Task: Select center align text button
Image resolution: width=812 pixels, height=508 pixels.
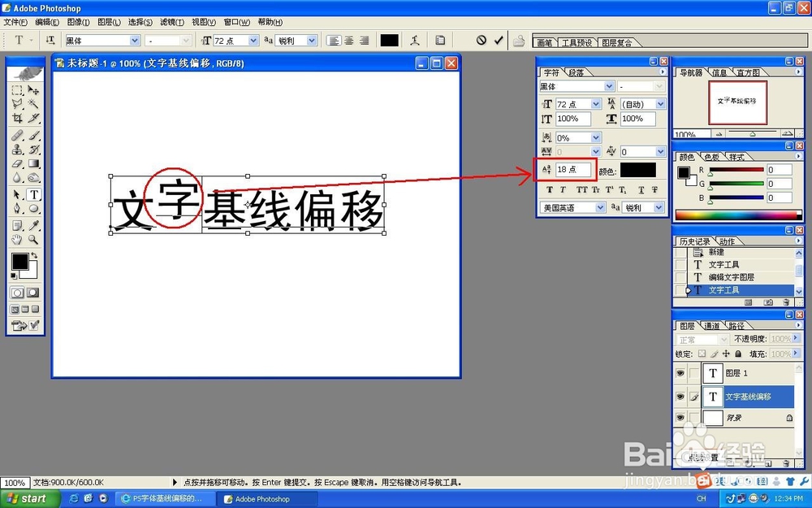Action: click(x=349, y=41)
